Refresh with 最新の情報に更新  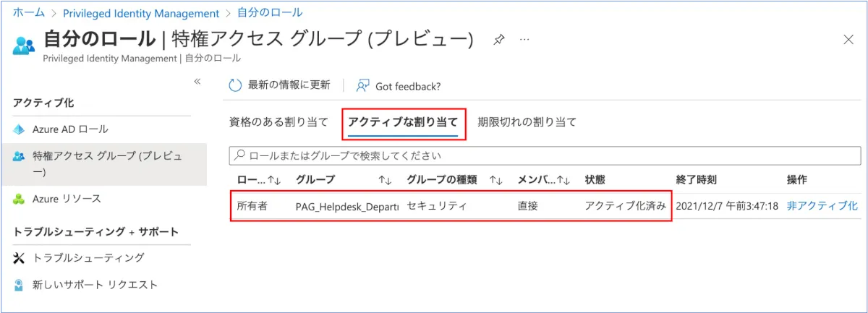coord(279,85)
